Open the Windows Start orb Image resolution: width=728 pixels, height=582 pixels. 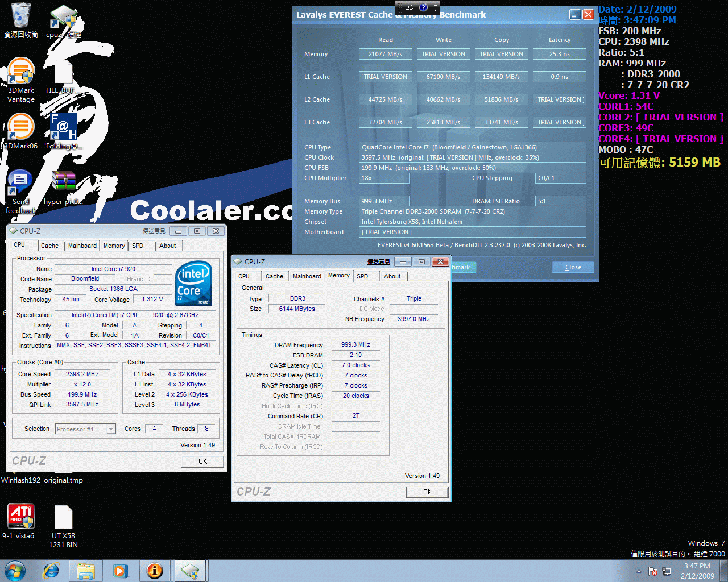[15, 571]
